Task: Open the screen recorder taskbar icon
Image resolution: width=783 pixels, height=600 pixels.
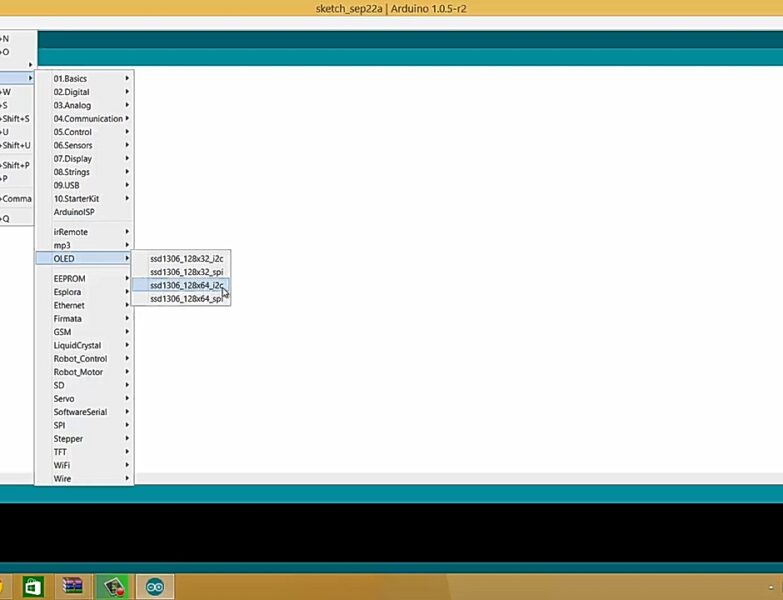Action: coord(113,587)
